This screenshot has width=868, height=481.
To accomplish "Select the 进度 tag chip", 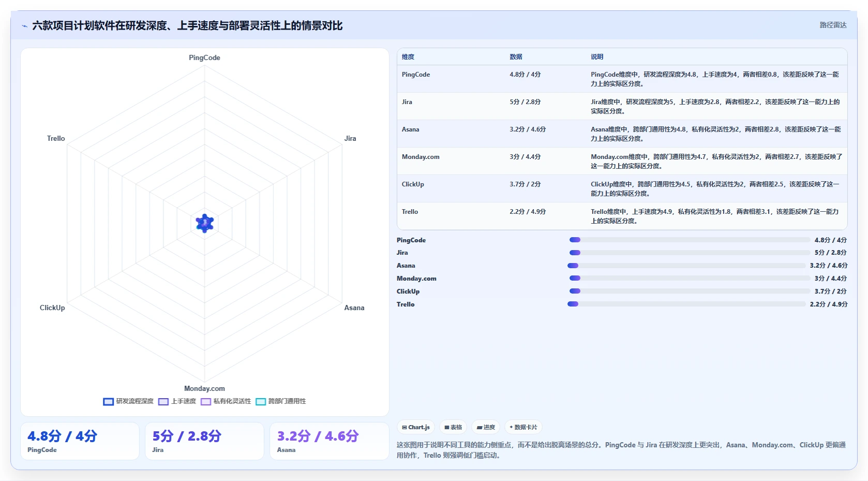I will click(x=486, y=427).
